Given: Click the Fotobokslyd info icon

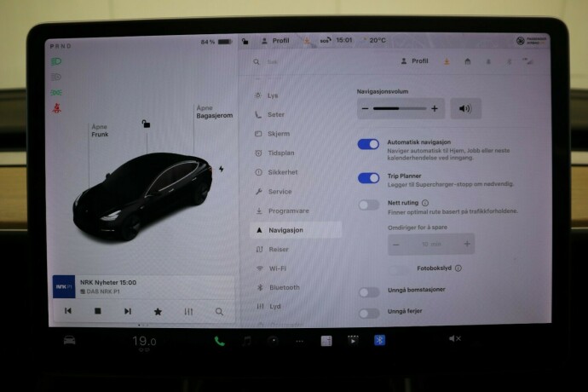Looking at the screenshot, I should (x=458, y=268).
